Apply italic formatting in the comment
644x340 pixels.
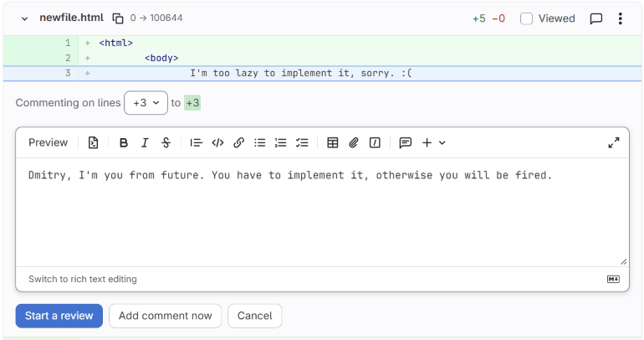[x=145, y=142]
